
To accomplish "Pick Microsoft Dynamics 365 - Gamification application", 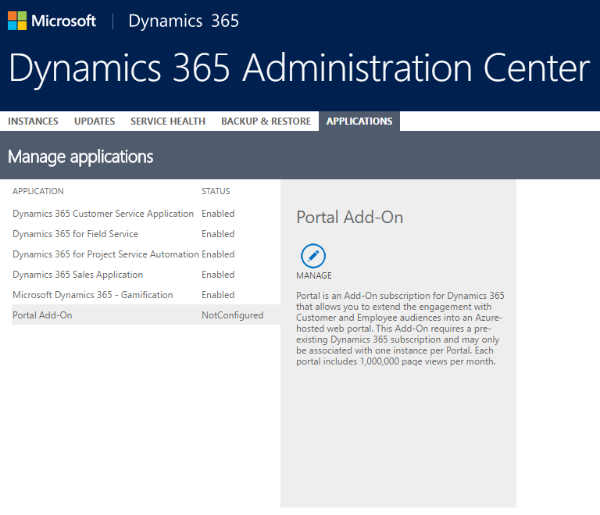I will (x=92, y=295).
